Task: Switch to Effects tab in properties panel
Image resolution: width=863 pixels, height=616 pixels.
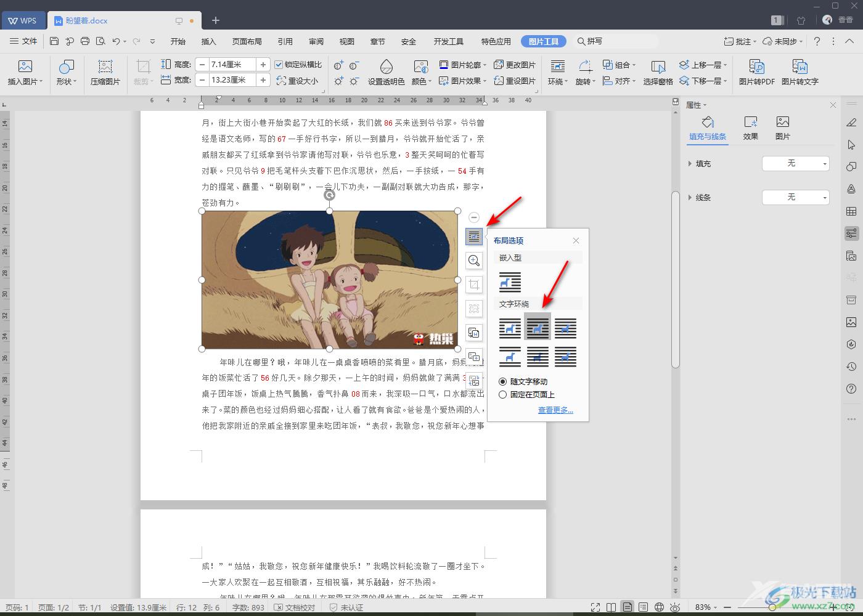Action: coord(751,128)
